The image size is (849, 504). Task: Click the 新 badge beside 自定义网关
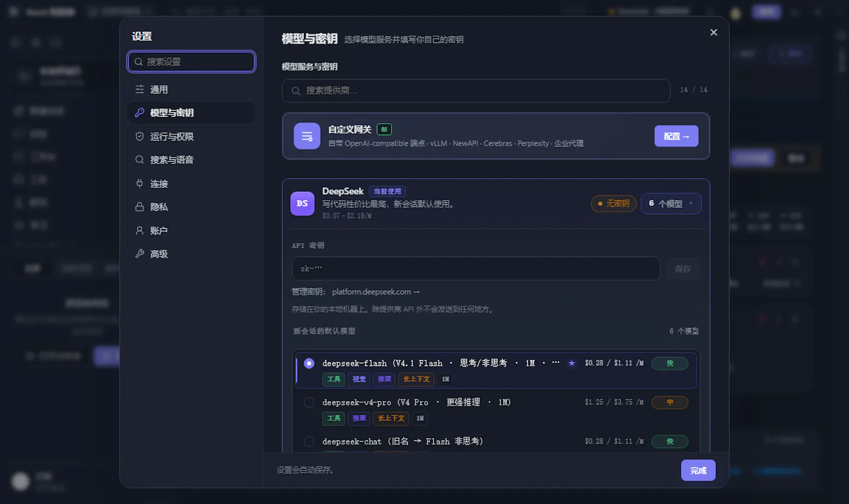pyautogui.click(x=384, y=129)
